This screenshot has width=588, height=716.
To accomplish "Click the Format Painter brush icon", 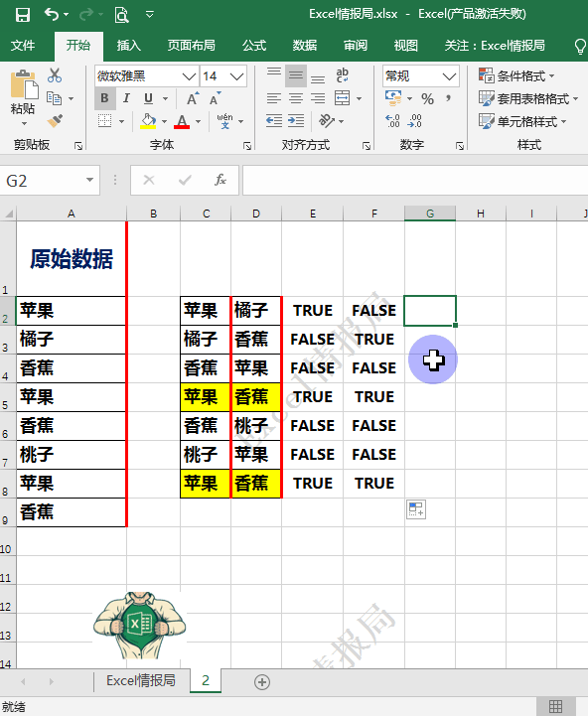I will tap(55, 120).
